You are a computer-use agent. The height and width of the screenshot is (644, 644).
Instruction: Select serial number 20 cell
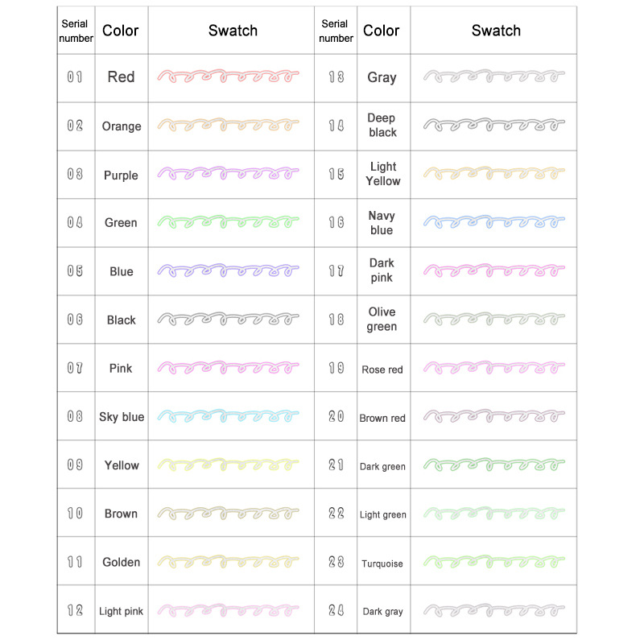(336, 417)
